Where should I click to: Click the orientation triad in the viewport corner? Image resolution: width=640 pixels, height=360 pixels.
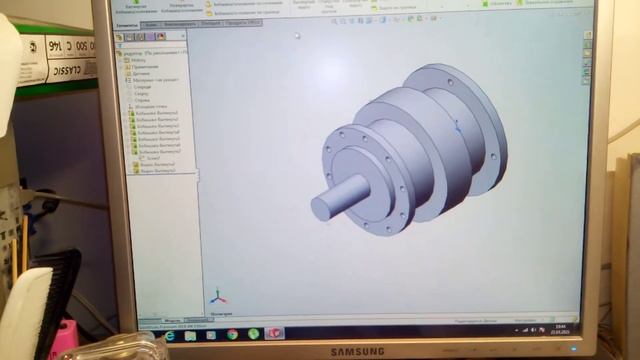(x=218, y=297)
